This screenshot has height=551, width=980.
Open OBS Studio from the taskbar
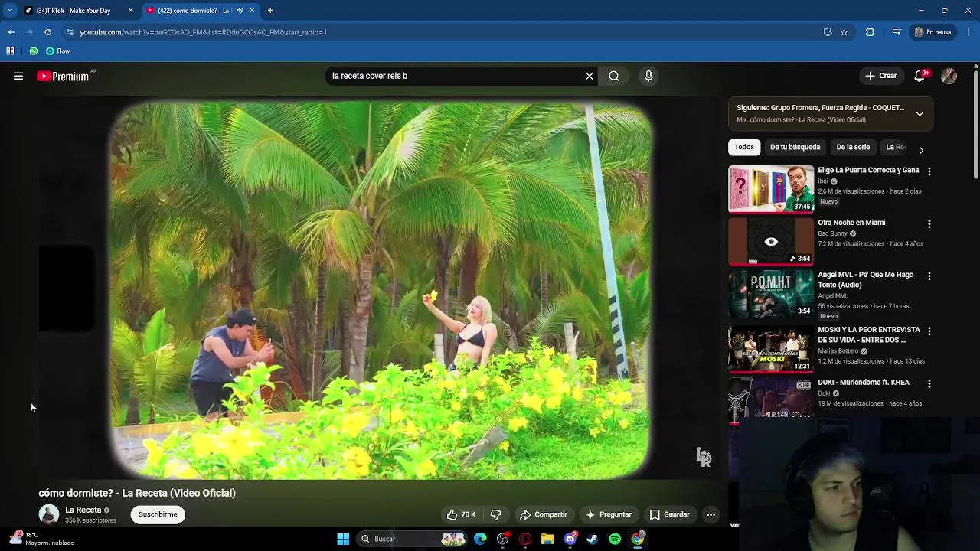click(503, 539)
